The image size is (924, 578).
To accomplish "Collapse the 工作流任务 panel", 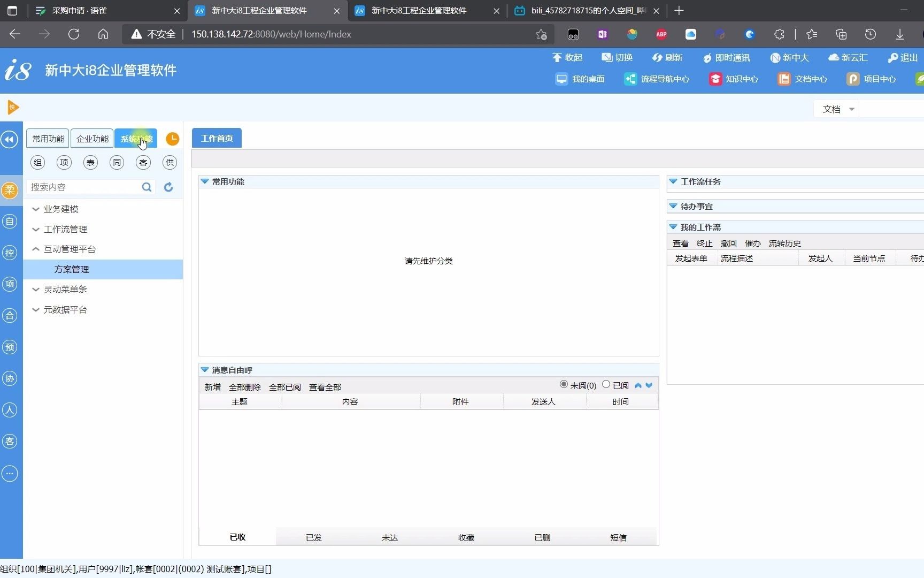I will click(x=673, y=181).
